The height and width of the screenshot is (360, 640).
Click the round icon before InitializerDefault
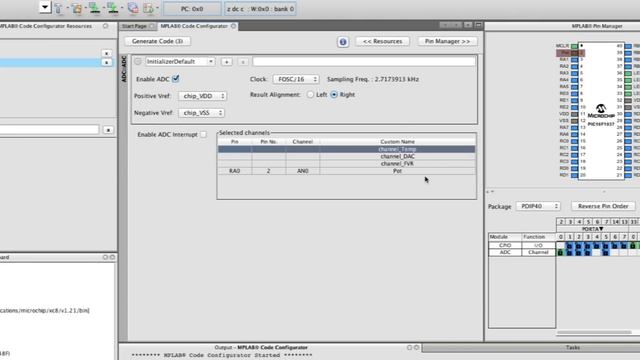click(x=138, y=62)
